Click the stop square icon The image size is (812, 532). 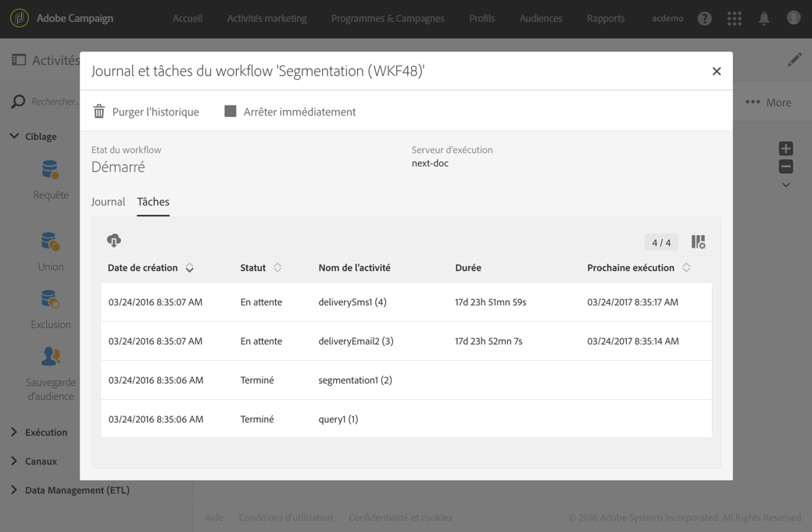click(x=231, y=111)
